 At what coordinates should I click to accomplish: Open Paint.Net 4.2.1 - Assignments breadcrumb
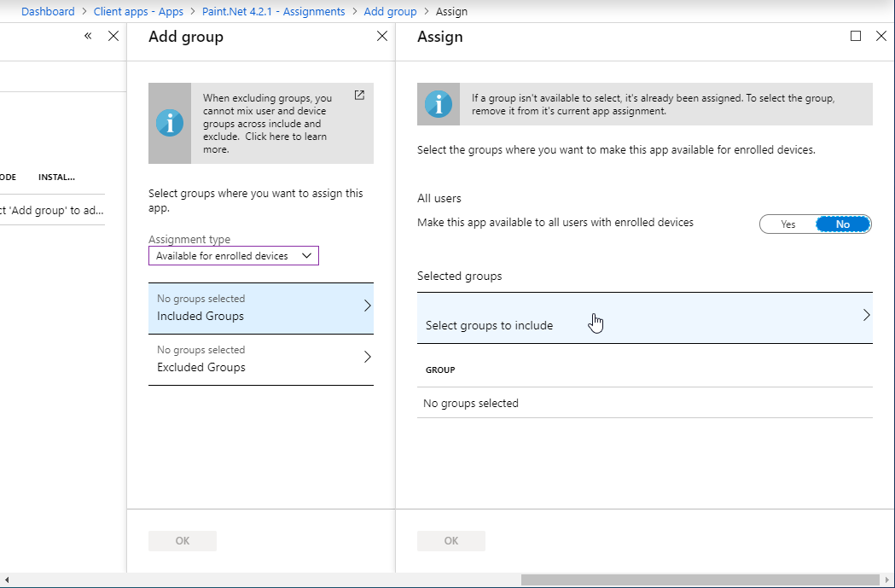coord(273,12)
